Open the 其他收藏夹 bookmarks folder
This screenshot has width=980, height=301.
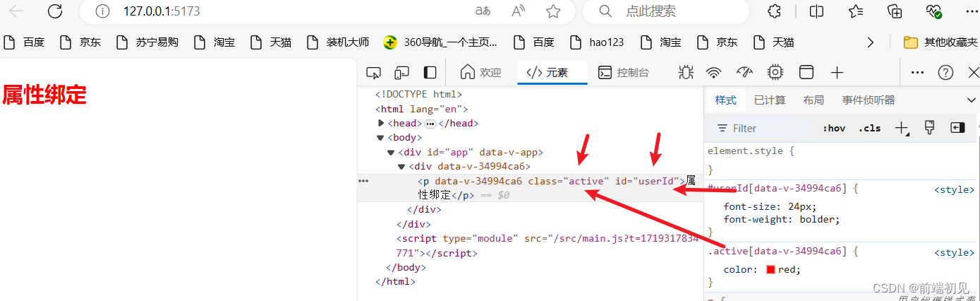pos(940,42)
